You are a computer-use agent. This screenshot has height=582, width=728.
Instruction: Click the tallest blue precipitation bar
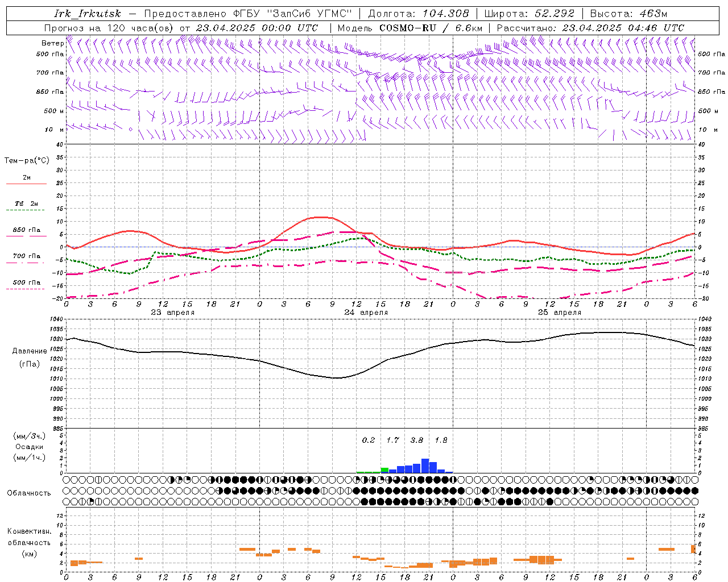425,465
